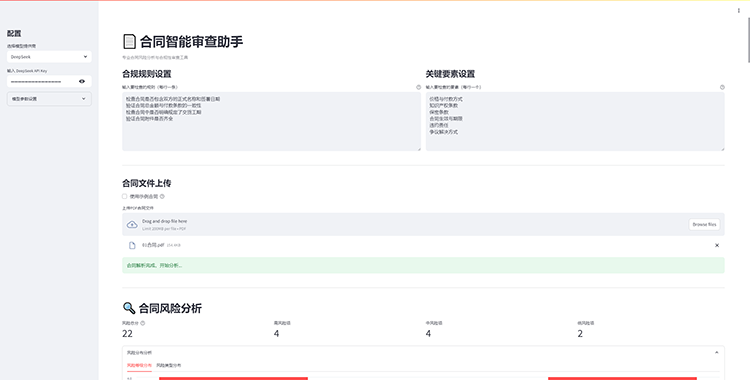Click into the 合规规则设置 rules text area
The image size is (750, 380).
(x=271, y=122)
